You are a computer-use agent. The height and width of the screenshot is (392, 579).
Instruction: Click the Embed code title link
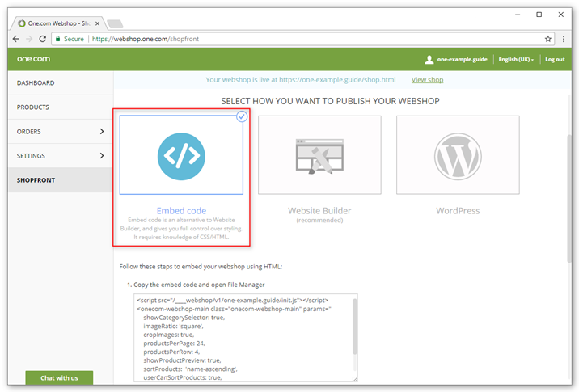(181, 211)
